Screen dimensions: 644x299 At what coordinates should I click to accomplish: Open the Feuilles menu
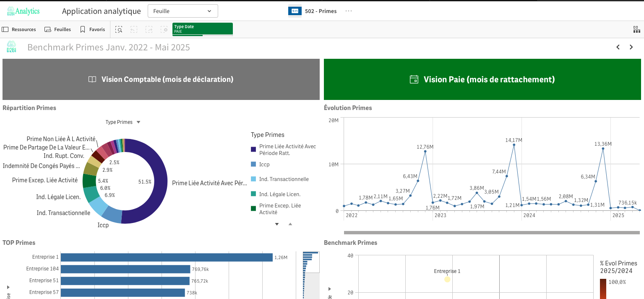click(x=58, y=29)
